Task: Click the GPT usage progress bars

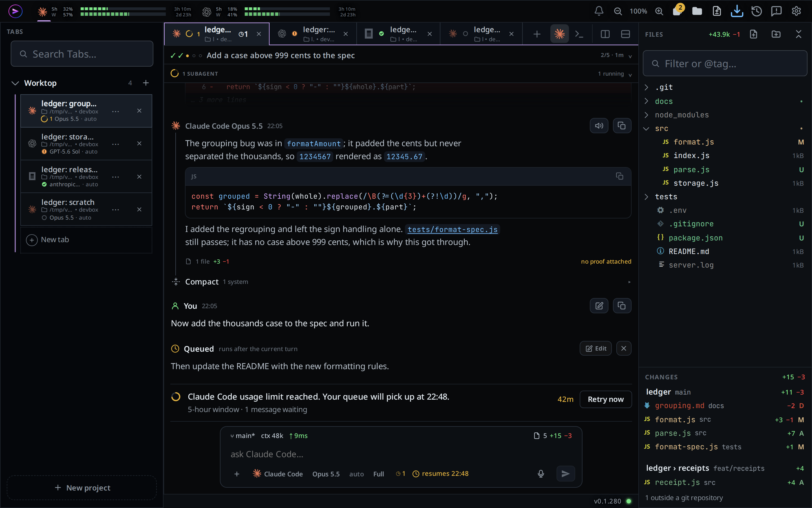Action: (287, 11)
